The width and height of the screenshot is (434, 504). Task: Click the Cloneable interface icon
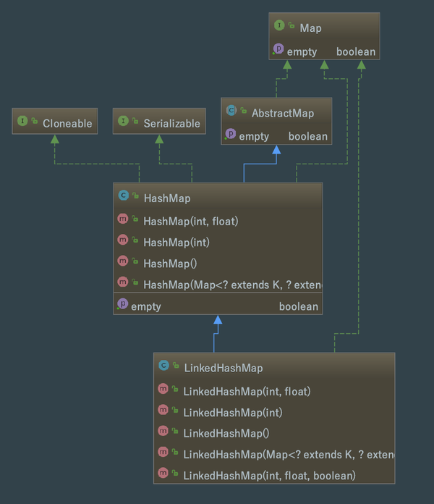tap(22, 121)
